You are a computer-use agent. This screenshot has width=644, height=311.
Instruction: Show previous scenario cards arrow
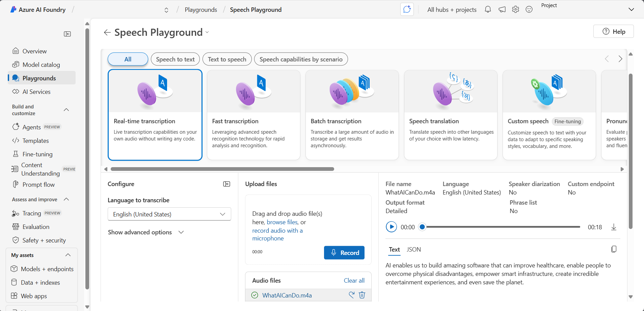click(x=607, y=59)
